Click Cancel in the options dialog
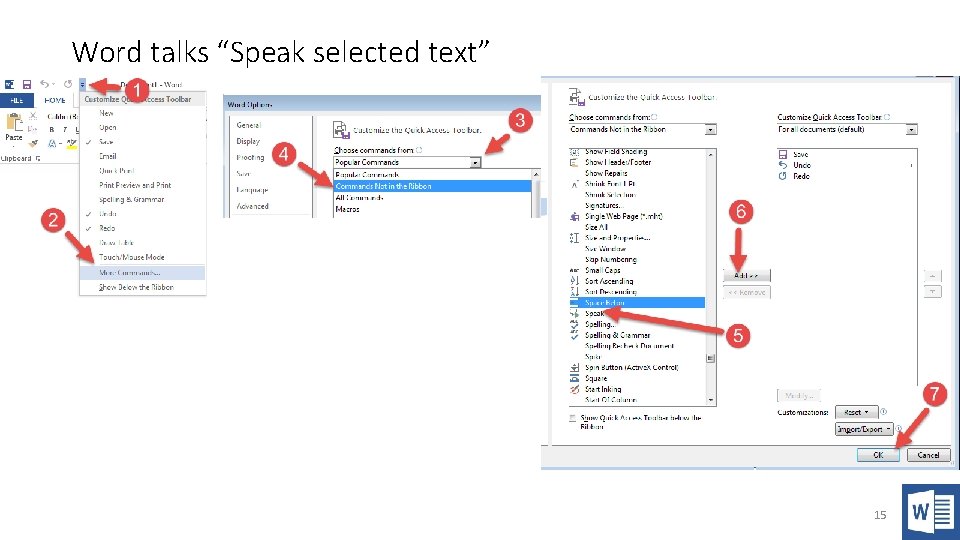This screenshot has height=540, width=960. coord(928,455)
